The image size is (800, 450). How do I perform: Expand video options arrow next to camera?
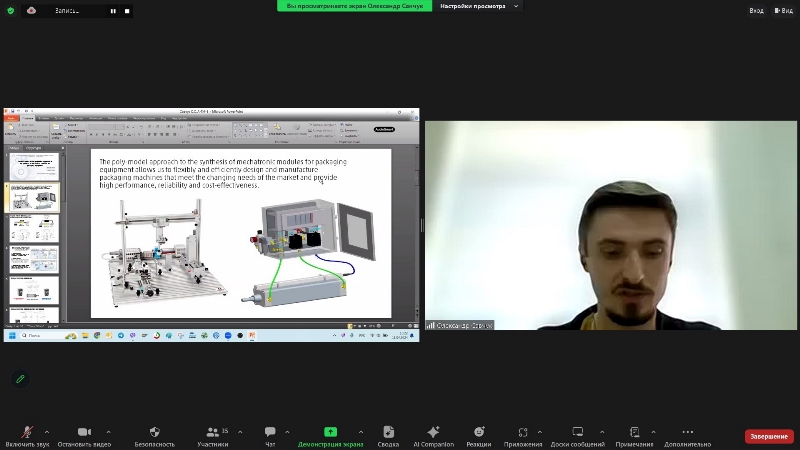click(x=108, y=432)
